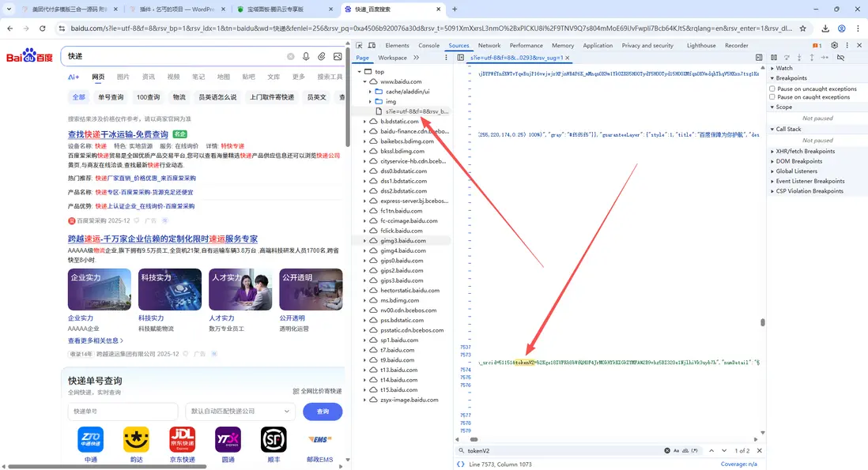Screen dimensions: 868x470
Task: Open the 查找快递干冰运输-免费查询 result link
Action: (x=118, y=134)
